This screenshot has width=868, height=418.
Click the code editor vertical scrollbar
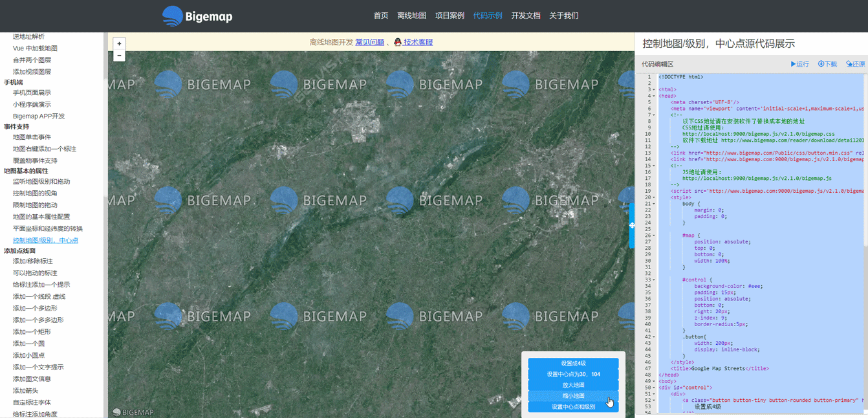point(865,159)
